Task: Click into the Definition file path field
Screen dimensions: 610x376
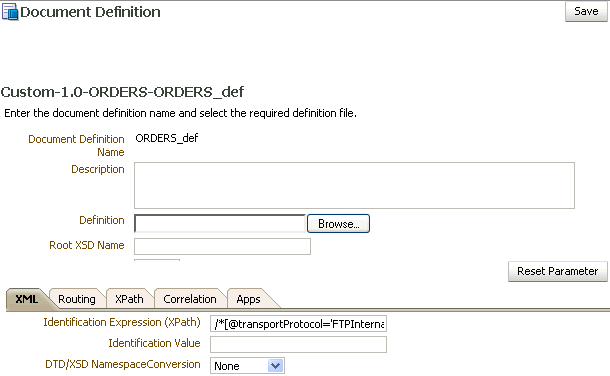Action: coord(220,224)
